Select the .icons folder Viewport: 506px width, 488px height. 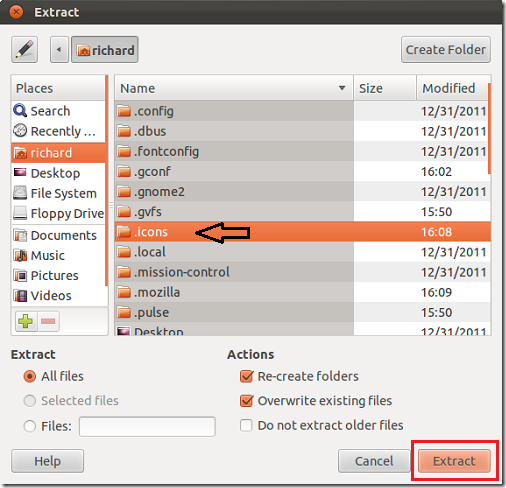point(303,232)
